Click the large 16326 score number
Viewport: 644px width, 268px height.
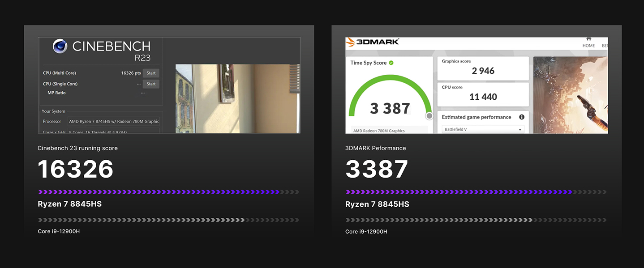click(76, 169)
